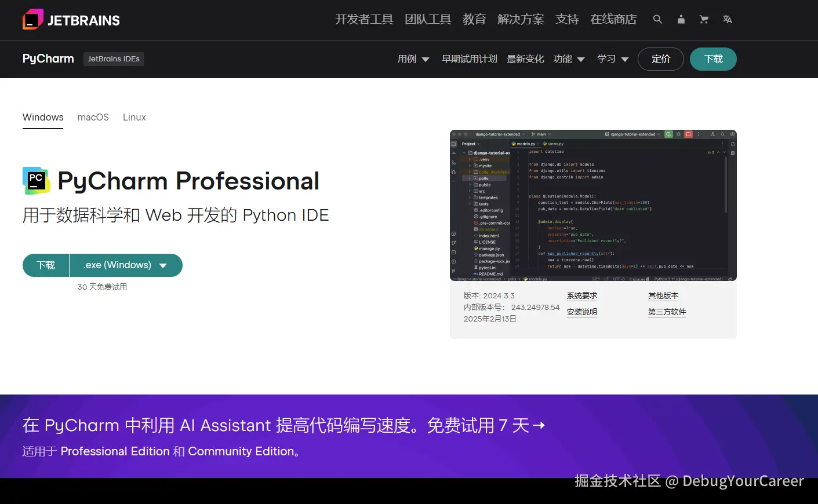Open 第三方软件 link
Viewport: 818px width, 504px height.
[667, 312]
